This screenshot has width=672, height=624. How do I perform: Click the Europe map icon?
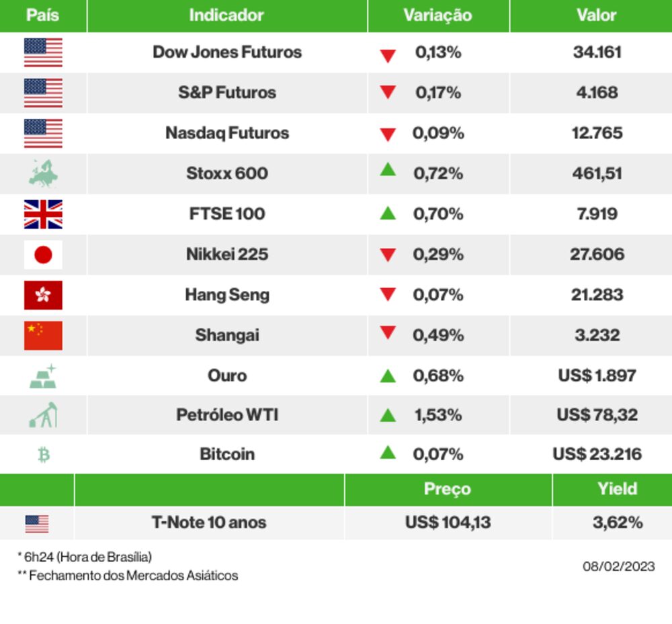click(43, 173)
